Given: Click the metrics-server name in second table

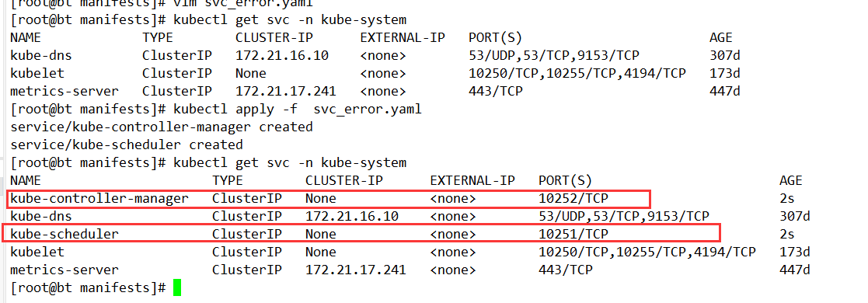Looking at the screenshot, I should [x=64, y=270].
